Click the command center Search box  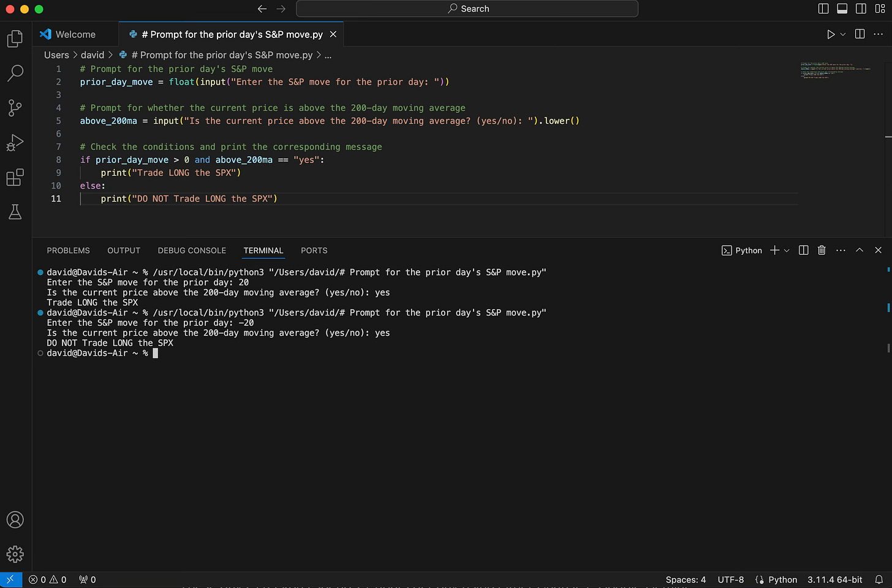pyautogui.click(x=467, y=9)
